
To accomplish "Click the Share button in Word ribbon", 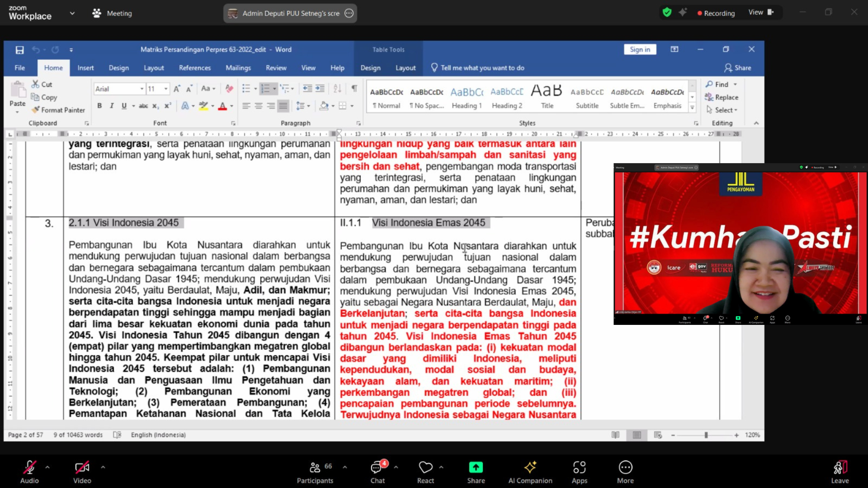I will click(737, 68).
